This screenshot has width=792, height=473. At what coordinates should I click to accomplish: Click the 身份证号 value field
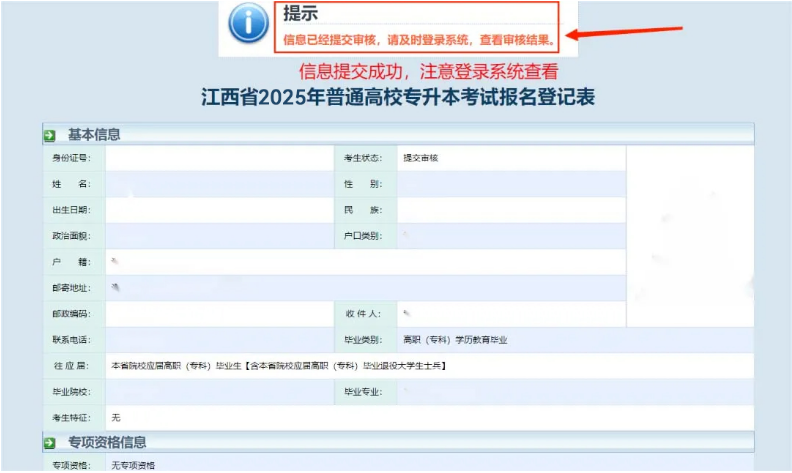(x=216, y=158)
